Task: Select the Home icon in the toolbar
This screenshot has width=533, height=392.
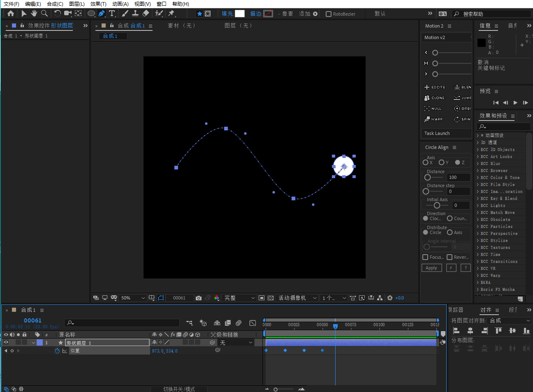Action: pos(11,14)
